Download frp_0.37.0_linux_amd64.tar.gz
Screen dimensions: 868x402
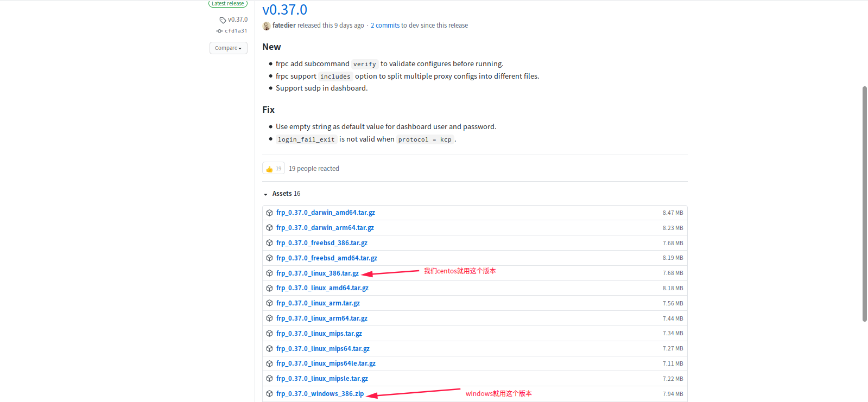322,288
